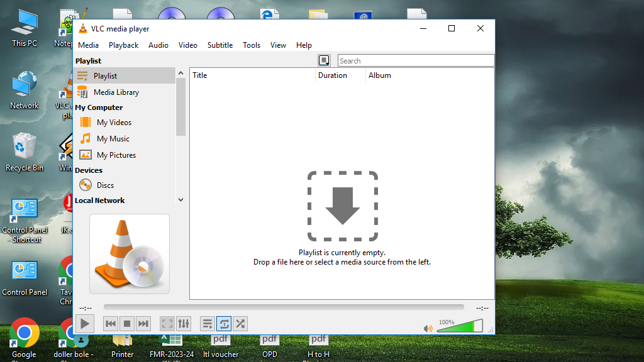Select Media Library in the sidebar
644x362 pixels.
125,92
